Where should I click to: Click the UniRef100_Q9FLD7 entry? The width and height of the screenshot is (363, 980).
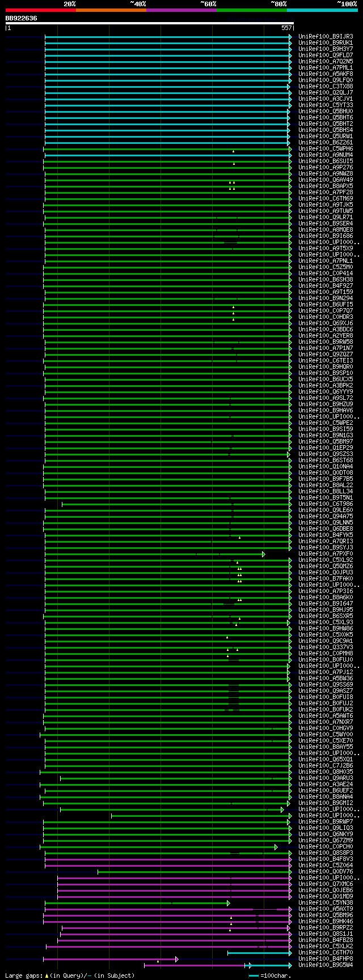[x=326, y=56]
